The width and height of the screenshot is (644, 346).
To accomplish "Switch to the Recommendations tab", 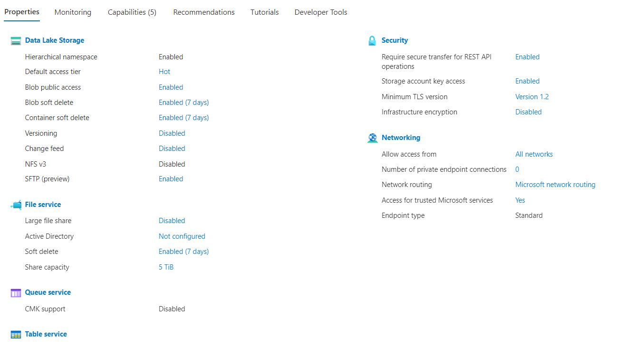I will click(x=203, y=12).
